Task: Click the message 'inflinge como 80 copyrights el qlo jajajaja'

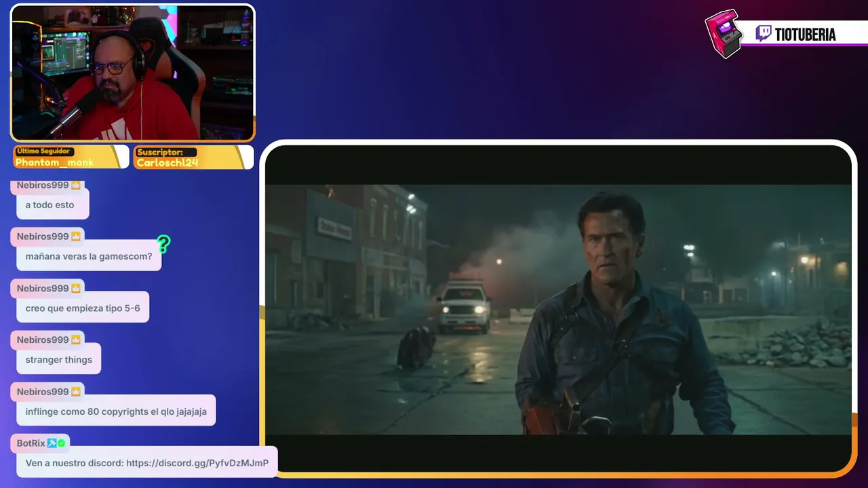Action: click(x=116, y=411)
